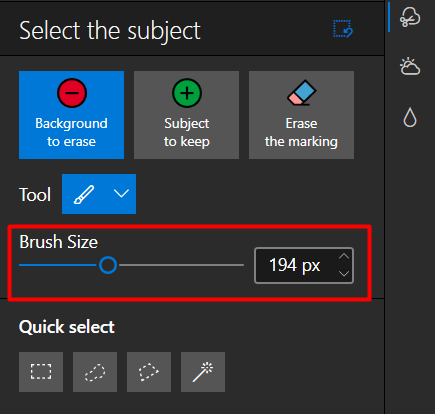Viewport: 435px width, 414px height.
Task: Click the Tool label text
Action: pos(35,195)
